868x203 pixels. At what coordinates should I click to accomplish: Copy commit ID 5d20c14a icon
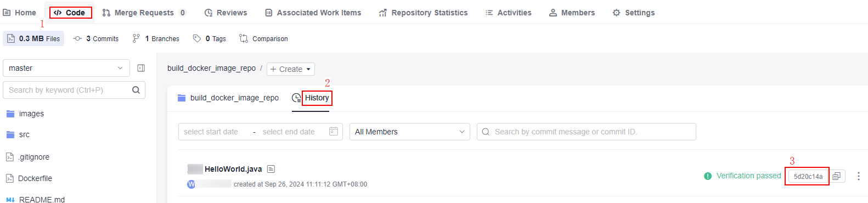tap(837, 176)
